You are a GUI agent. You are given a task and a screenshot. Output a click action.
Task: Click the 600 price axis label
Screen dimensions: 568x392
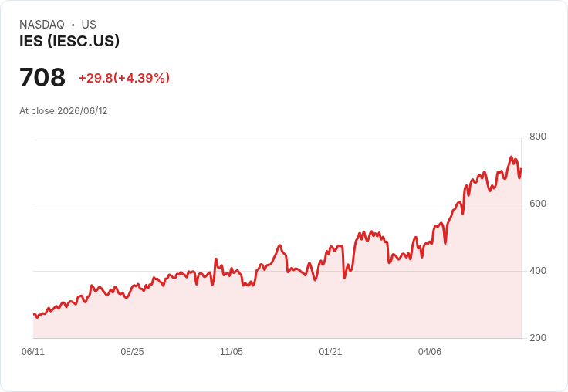[538, 204]
